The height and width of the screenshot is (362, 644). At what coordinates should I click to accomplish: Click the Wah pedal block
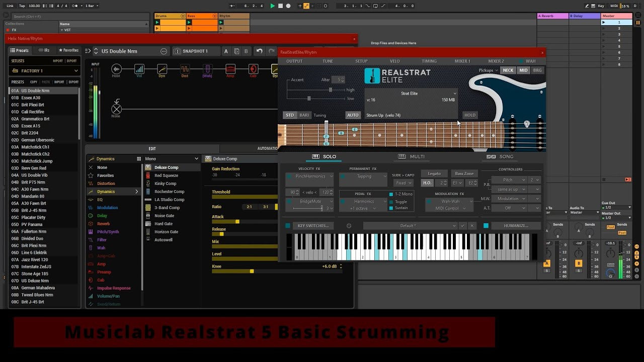(207, 69)
